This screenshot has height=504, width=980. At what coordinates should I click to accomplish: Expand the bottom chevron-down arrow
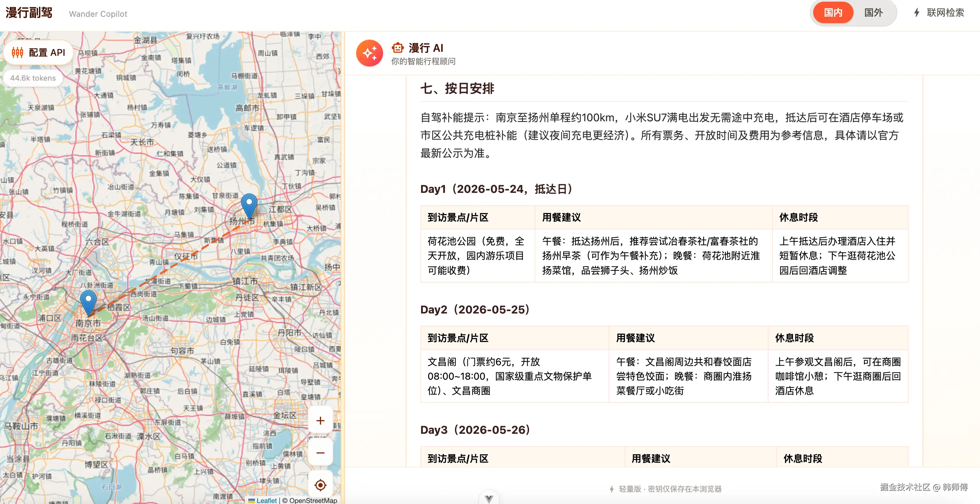tap(489, 498)
